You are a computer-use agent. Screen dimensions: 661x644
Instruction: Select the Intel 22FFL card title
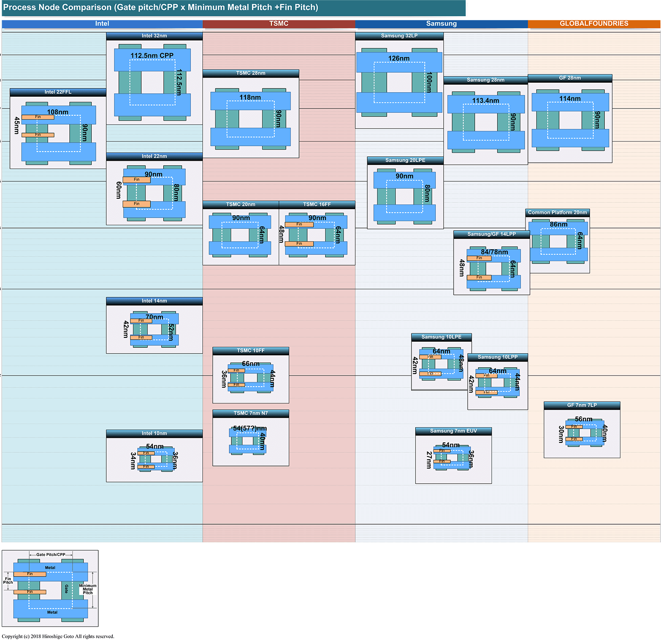pos(58,92)
